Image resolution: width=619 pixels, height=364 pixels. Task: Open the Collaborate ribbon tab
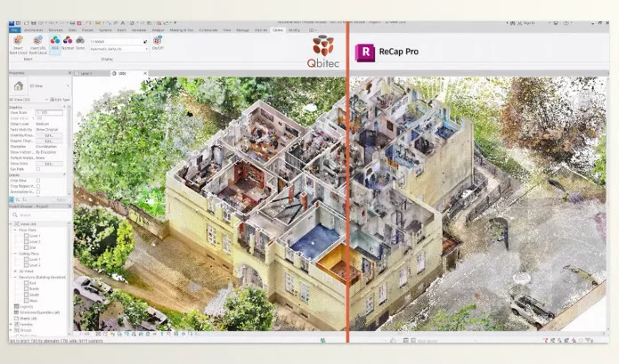tap(208, 30)
